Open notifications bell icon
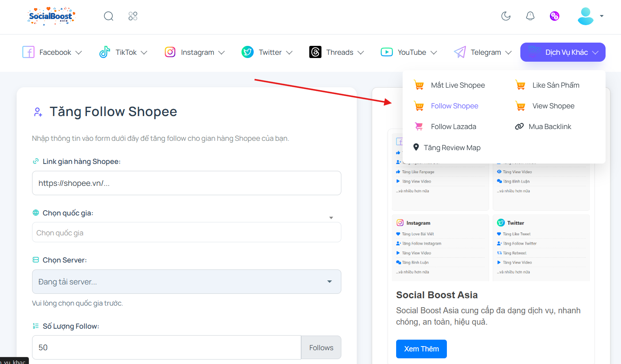The height and width of the screenshot is (364, 621). [530, 16]
